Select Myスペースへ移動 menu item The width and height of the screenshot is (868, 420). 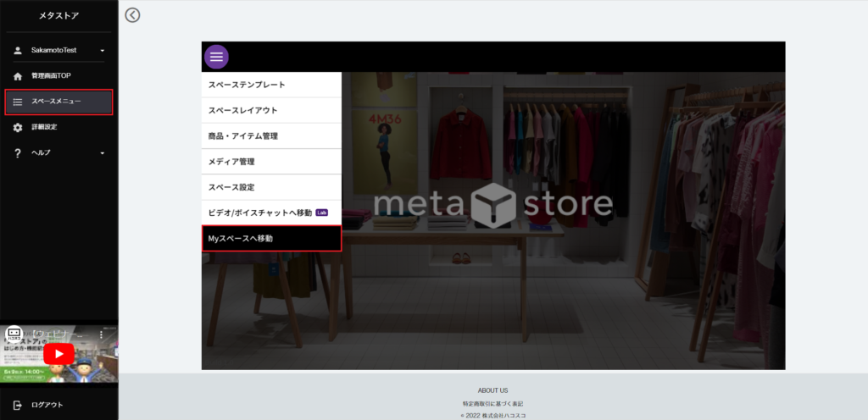(x=271, y=239)
